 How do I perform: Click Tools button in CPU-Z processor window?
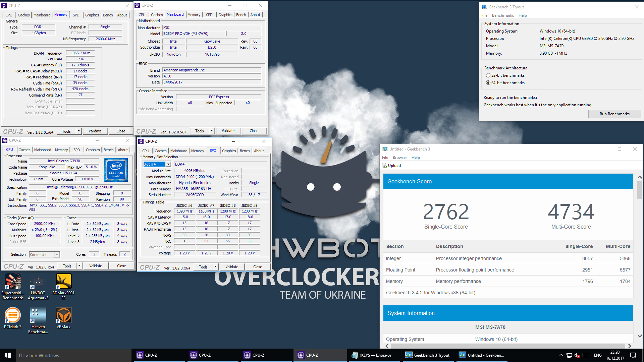pos(67,266)
